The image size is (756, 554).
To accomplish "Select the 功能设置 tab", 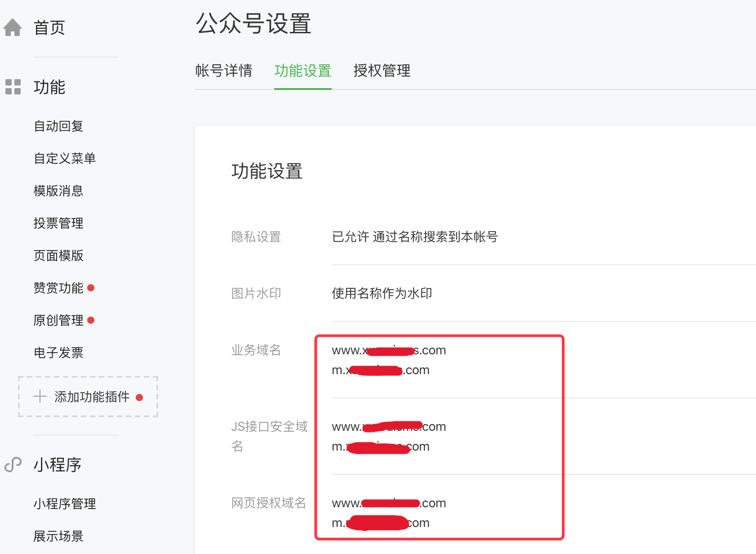I will click(302, 71).
